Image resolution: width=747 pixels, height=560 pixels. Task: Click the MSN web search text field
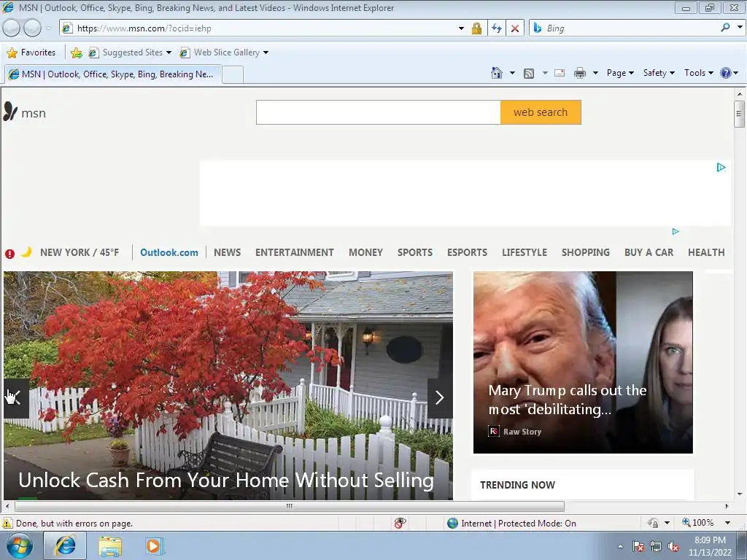[x=379, y=112]
